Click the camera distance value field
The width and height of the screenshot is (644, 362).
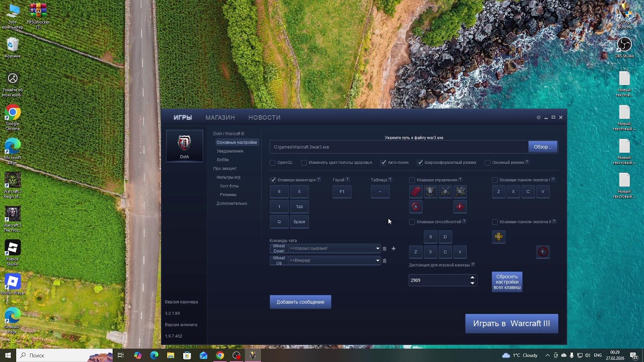tap(439, 281)
